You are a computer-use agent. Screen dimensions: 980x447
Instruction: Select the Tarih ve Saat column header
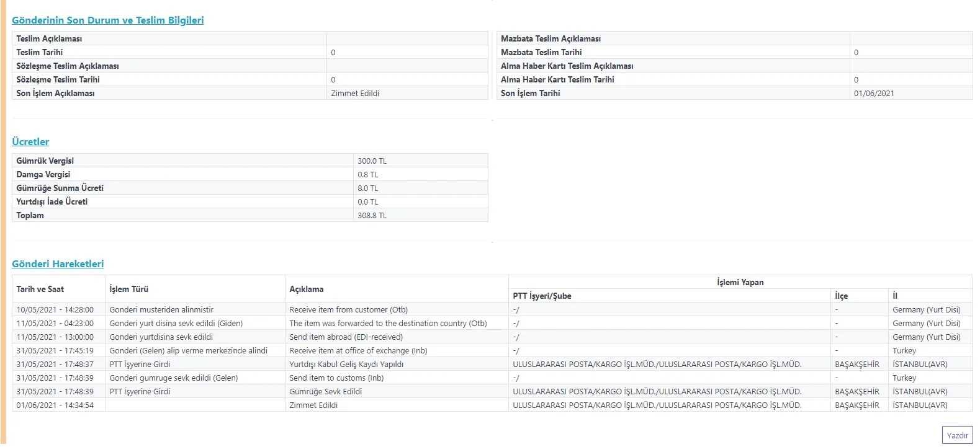click(40, 290)
